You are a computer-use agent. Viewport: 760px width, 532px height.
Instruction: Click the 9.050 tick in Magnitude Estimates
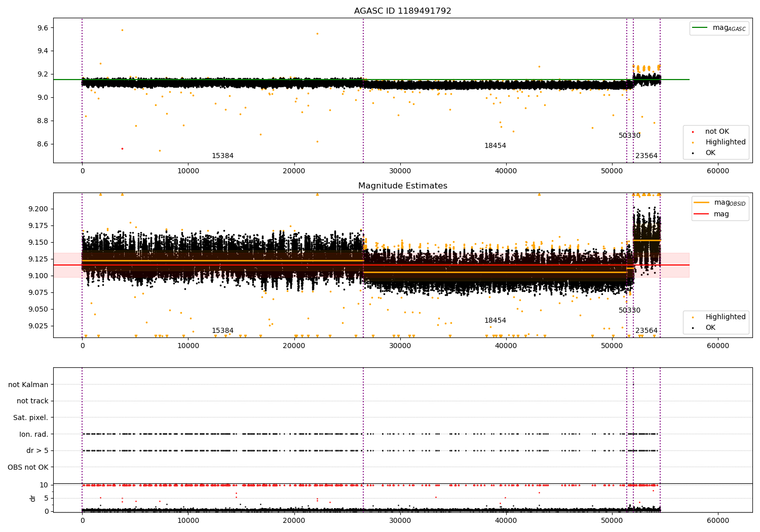coord(39,309)
